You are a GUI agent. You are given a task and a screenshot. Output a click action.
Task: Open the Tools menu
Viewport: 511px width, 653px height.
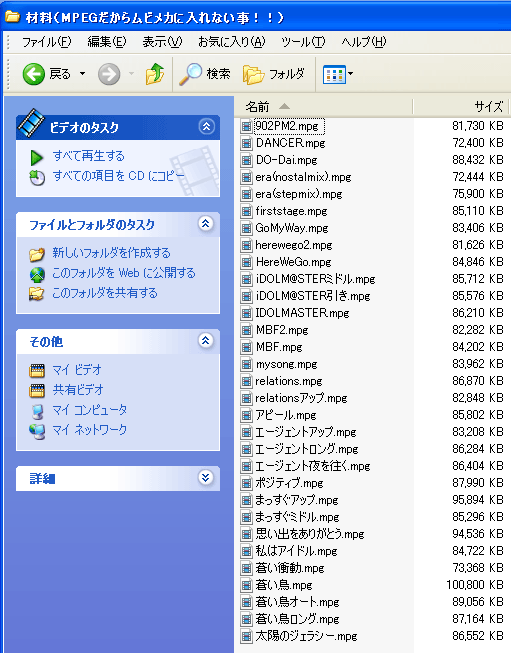click(303, 42)
